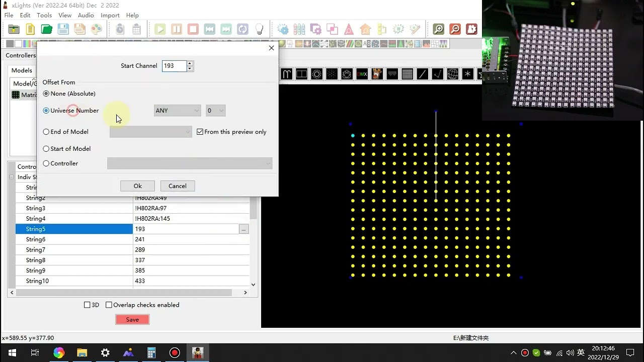Open the Import menu
The width and height of the screenshot is (644, 362).
[110, 15]
